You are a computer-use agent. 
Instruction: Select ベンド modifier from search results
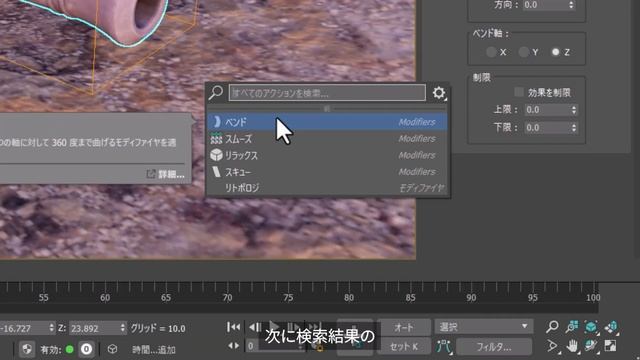point(327,122)
